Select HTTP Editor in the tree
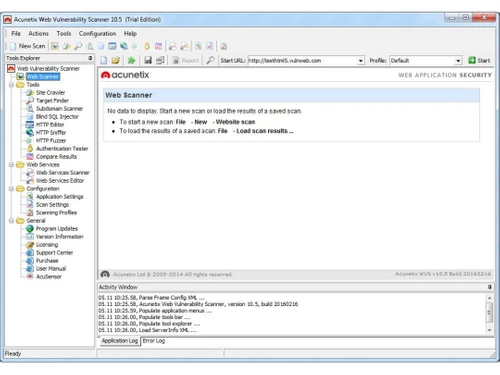This screenshot has height=375, width=500. [x=50, y=125]
